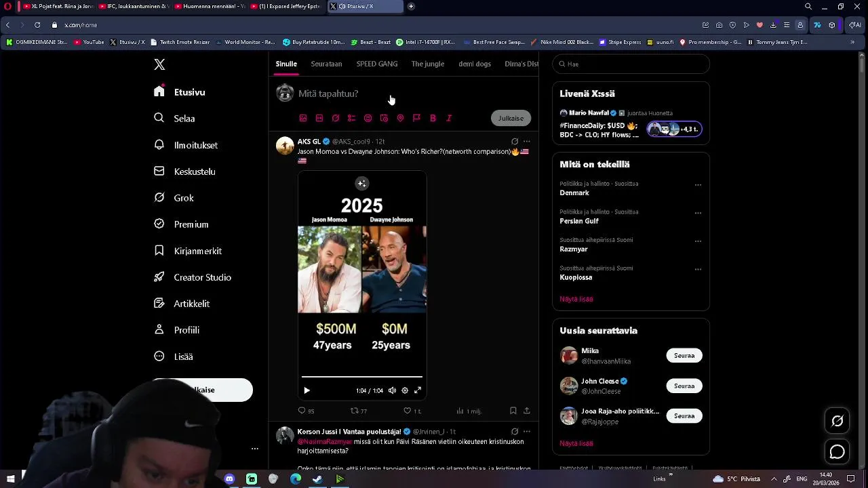Switch to the demi dogs tab
Image resolution: width=868 pixels, height=488 pixels.
(475, 64)
